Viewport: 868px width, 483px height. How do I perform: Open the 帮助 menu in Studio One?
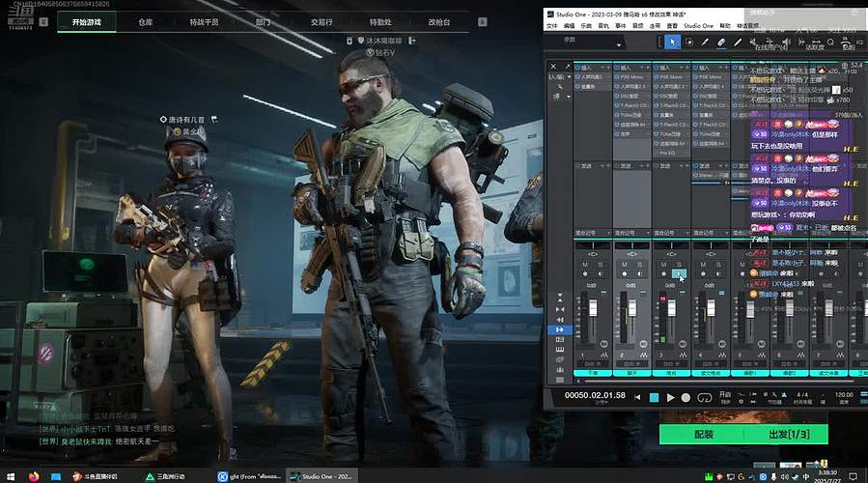725,26
